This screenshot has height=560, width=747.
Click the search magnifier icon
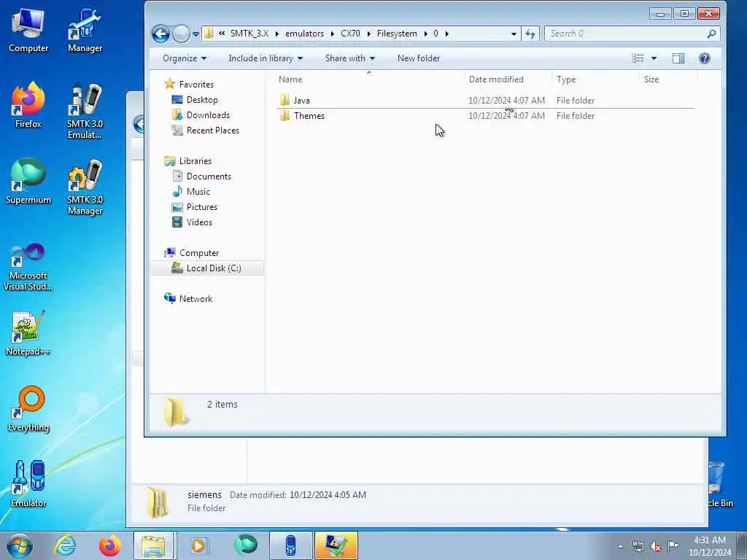point(711,34)
